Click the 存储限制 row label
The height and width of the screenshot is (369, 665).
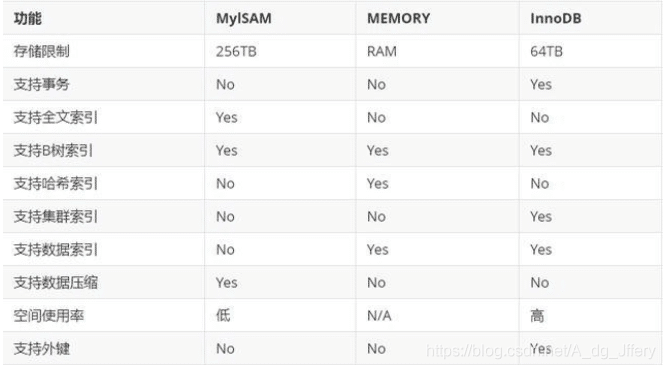pyautogui.click(x=42, y=51)
